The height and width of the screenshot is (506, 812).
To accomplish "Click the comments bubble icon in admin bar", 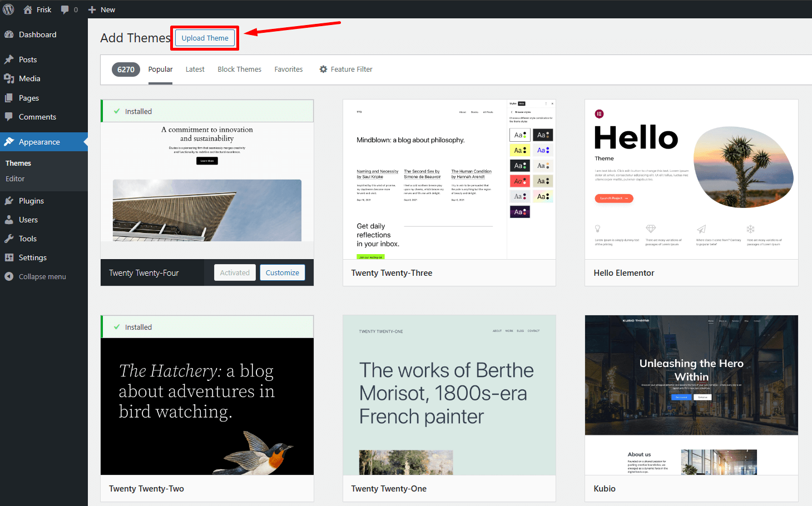I will [x=65, y=9].
